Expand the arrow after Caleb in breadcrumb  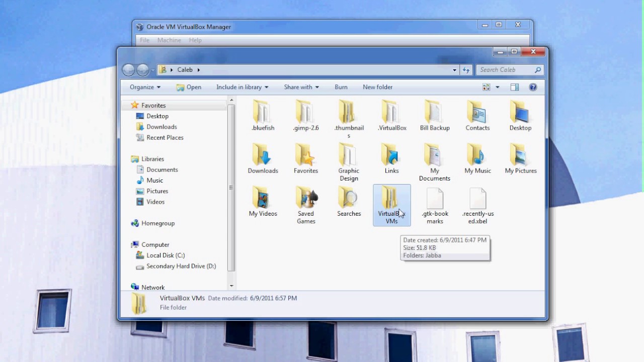(199, 70)
